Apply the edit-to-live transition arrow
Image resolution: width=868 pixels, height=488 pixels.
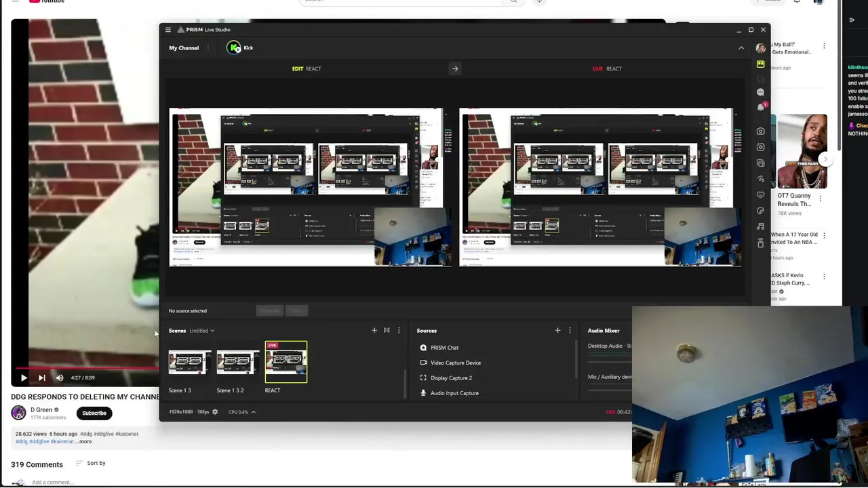pyautogui.click(x=455, y=68)
